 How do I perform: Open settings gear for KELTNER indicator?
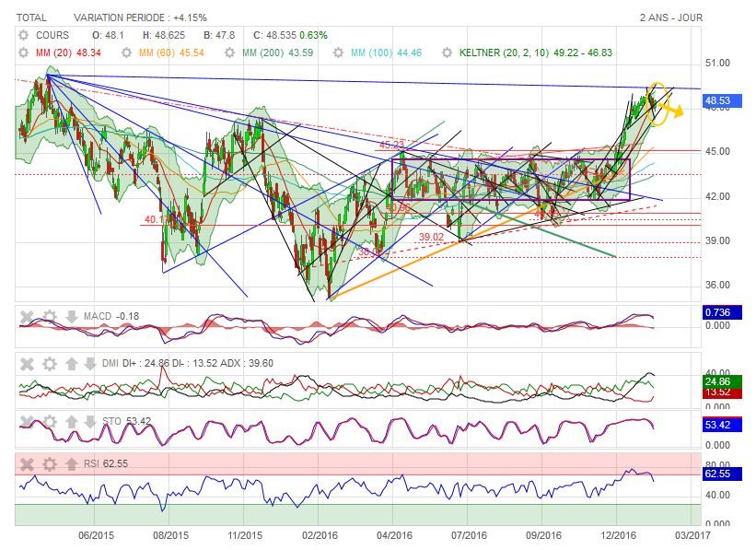coord(448,53)
